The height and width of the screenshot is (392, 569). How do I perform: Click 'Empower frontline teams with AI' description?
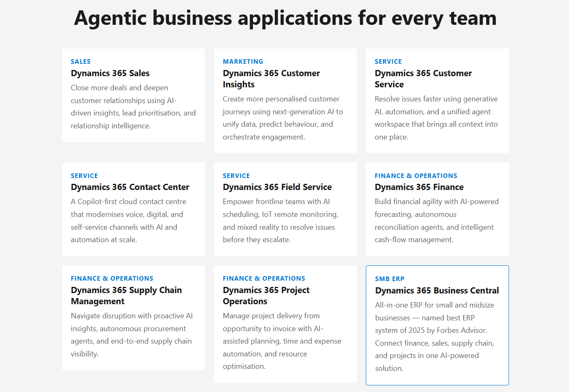pos(281,221)
